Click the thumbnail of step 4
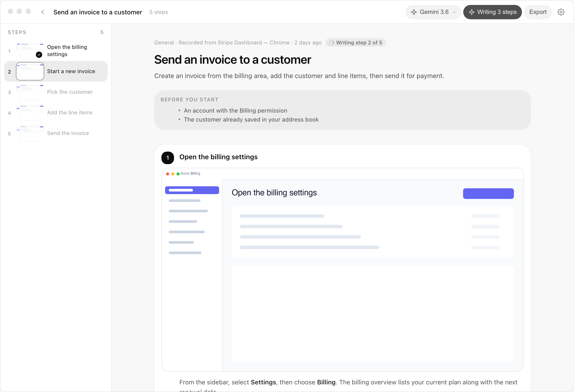This screenshot has height=392, width=574. pos(30,113)
